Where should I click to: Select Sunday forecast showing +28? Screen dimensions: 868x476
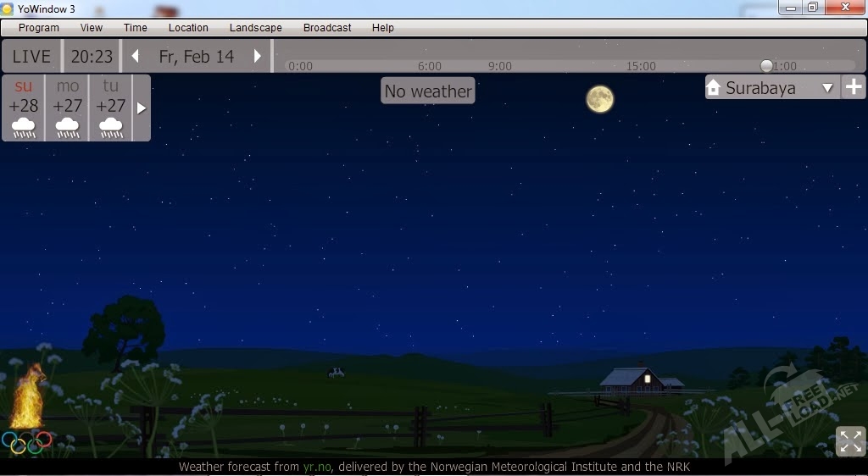click(24, 108)
